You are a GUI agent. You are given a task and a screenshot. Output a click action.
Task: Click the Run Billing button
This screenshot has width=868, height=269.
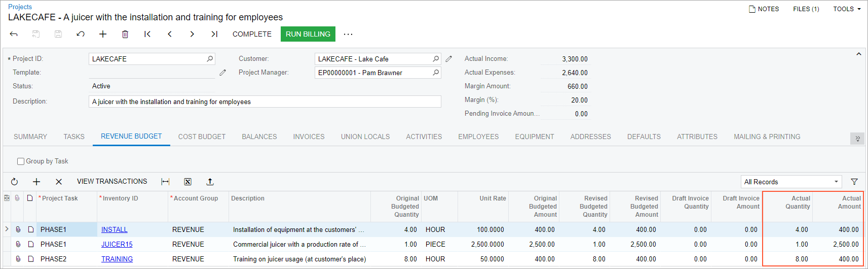[308, 34]
